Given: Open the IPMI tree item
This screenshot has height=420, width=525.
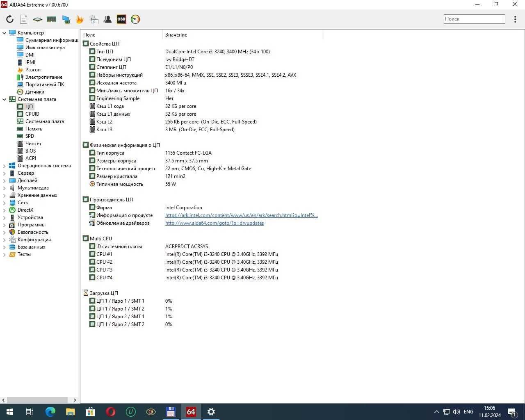Looking at the screenshot, I should coord(30,62).
